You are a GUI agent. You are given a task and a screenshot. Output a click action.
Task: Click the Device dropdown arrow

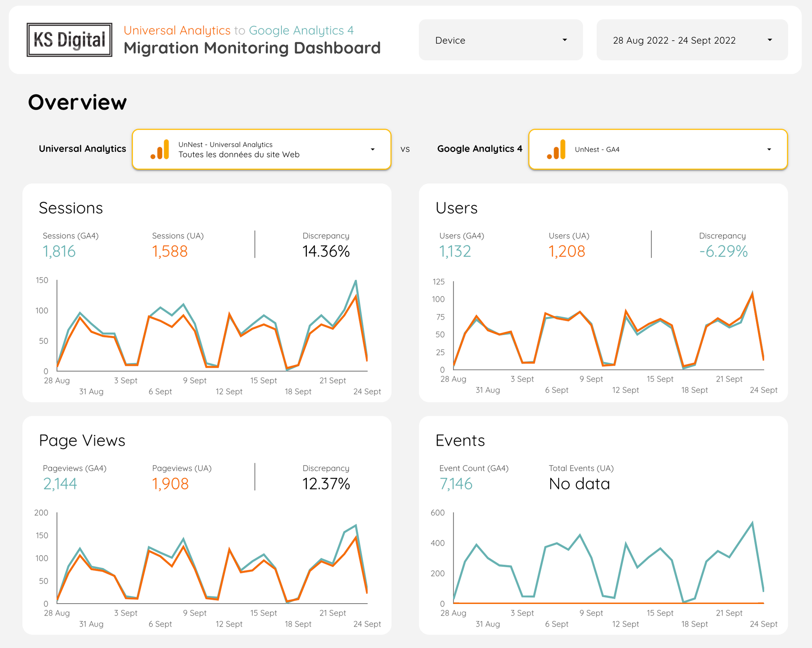[x=565, y=40]
